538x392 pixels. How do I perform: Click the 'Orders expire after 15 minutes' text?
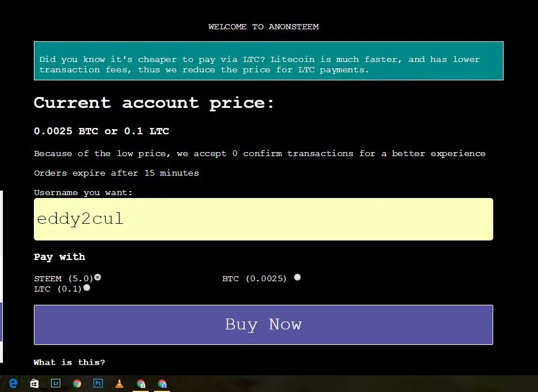click(x=117, y=173)
